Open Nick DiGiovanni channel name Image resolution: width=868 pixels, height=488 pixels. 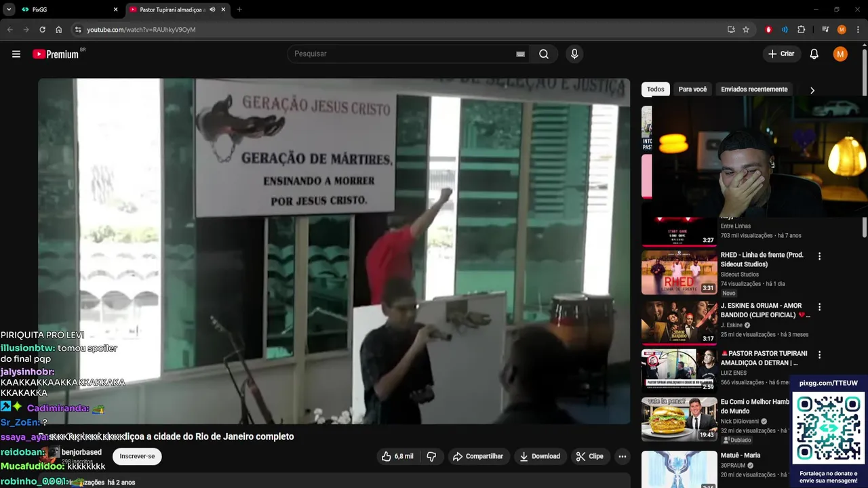(740, 421)
